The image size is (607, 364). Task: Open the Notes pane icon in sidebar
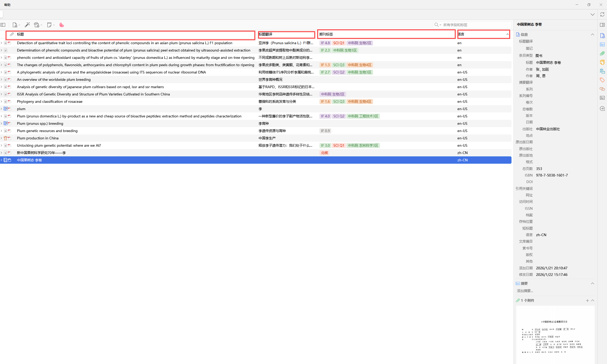tap(602, 62)
